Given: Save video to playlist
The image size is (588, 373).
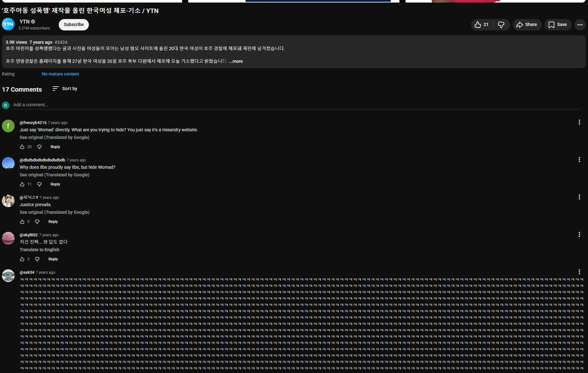Looking at the screenshot, I should pyautogui.click(x=558, y=25).
